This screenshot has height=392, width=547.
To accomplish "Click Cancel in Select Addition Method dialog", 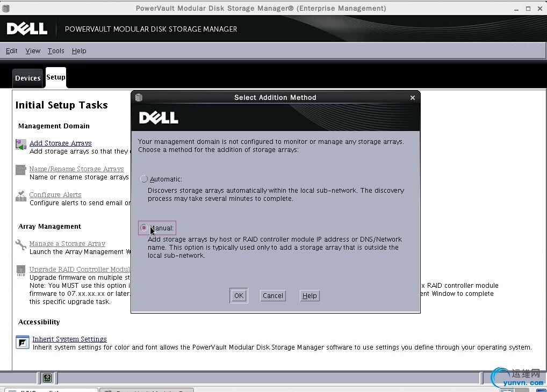I will pyautogui.click(x=273, y=296).
